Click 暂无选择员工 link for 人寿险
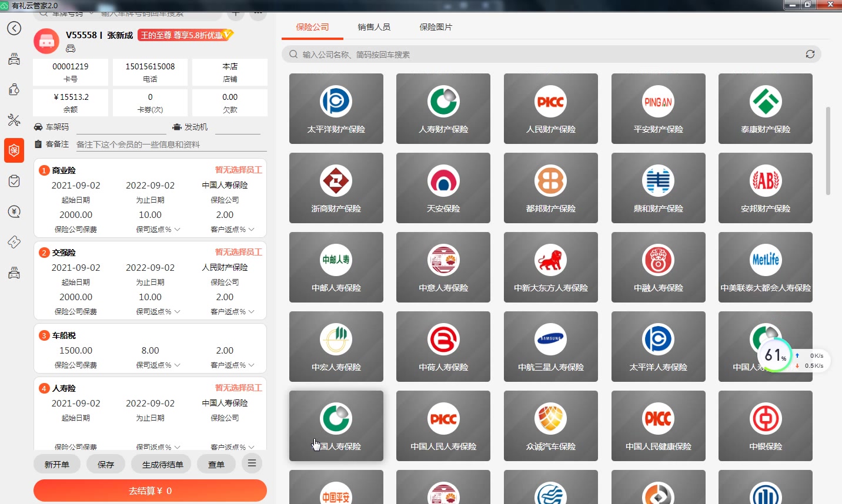The height and width of the screenshot is (504, 842). click(x=238, y=388)
